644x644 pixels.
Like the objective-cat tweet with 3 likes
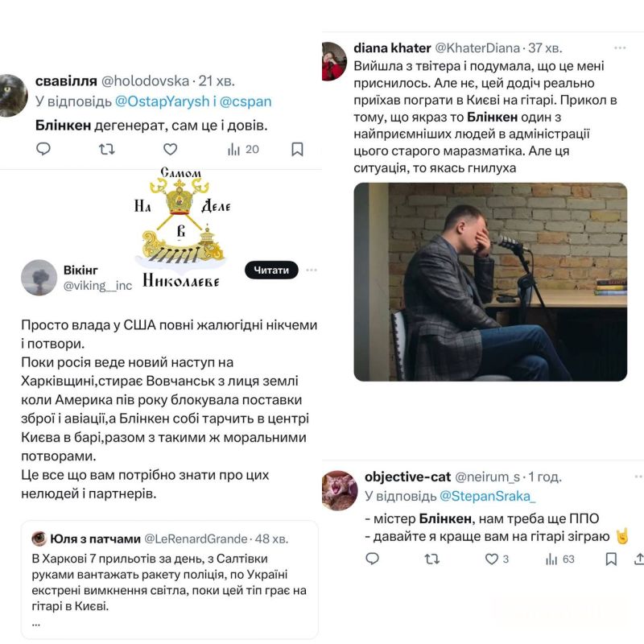click(x=492, y=559)
